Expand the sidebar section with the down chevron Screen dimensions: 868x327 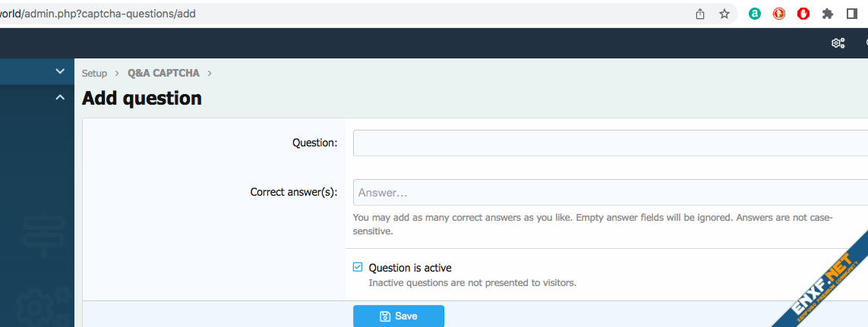[x=60, y=71]
